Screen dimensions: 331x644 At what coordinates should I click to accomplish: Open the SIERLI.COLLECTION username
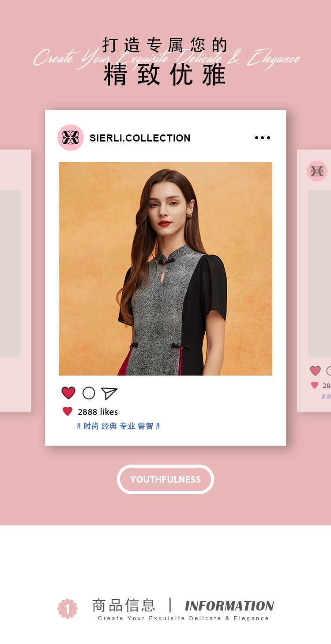(x=140, y=138)
